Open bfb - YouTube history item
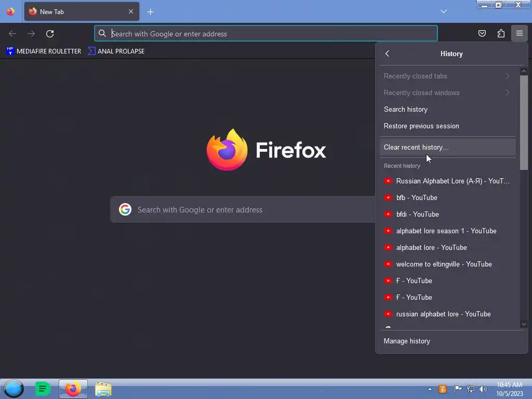 pyautogui.click(x=447, y=197)
